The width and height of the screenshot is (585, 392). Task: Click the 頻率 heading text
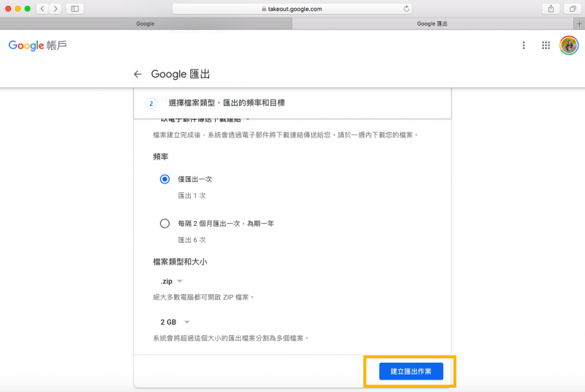click(160, 157)
